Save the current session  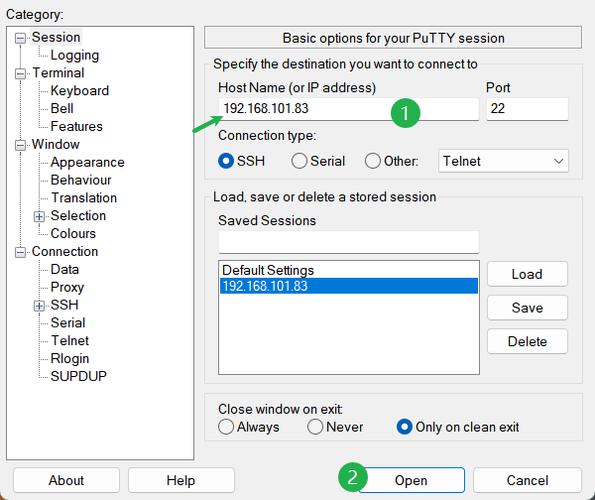527,308
